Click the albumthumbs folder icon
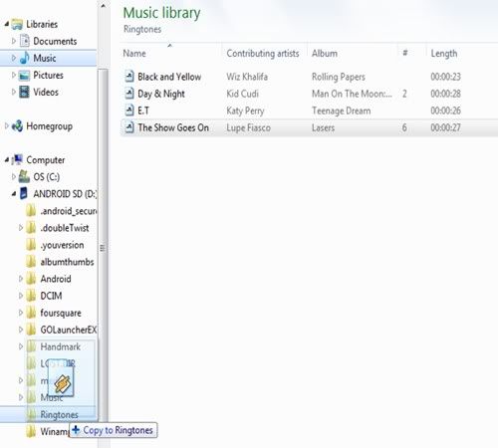The image size is (498, 448). (31, 262)
